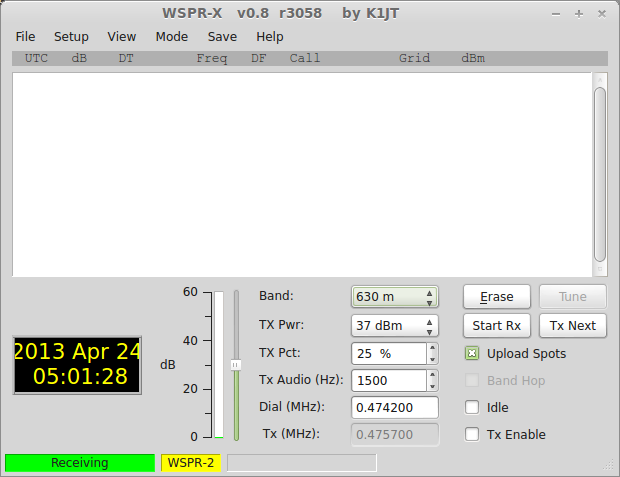Viewport: 620px width, 477px height.
Task: Open the File menu
Action: click(x=25, y=37)
